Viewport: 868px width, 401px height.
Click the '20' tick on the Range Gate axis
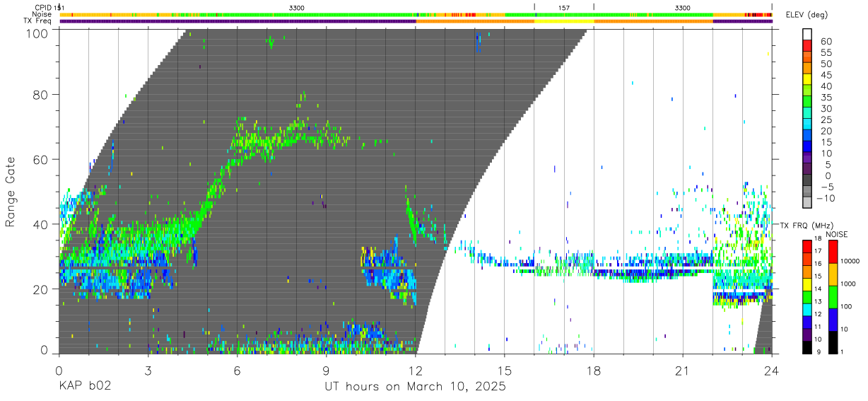(x=42, y=289)
